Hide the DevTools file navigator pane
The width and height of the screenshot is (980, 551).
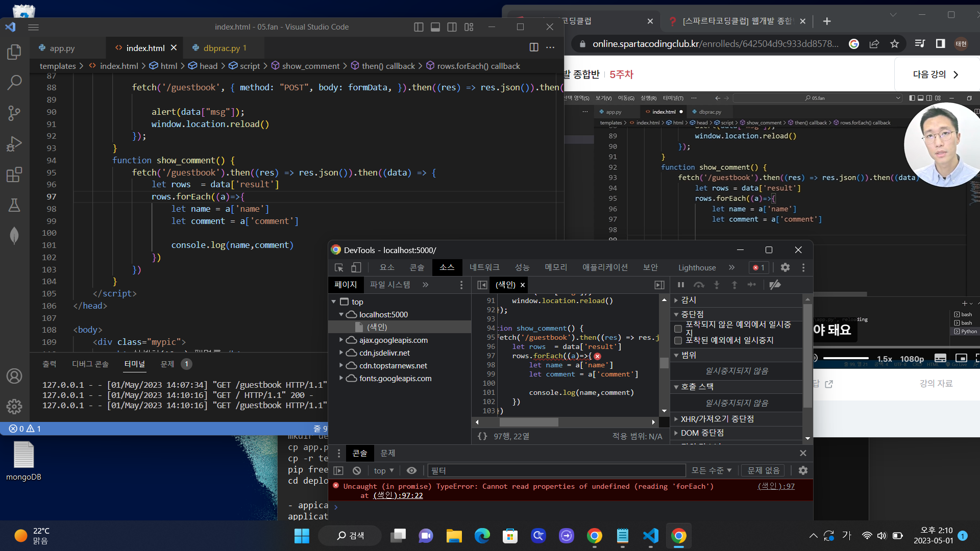click(482, 285)
